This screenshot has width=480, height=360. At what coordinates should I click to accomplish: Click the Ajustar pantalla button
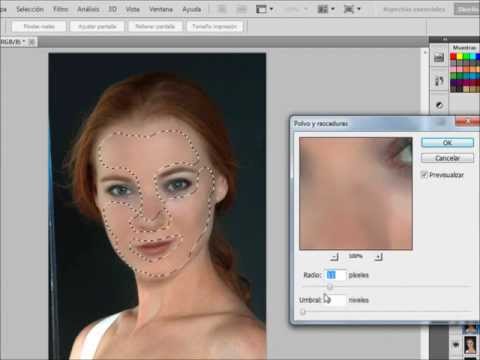97,26
